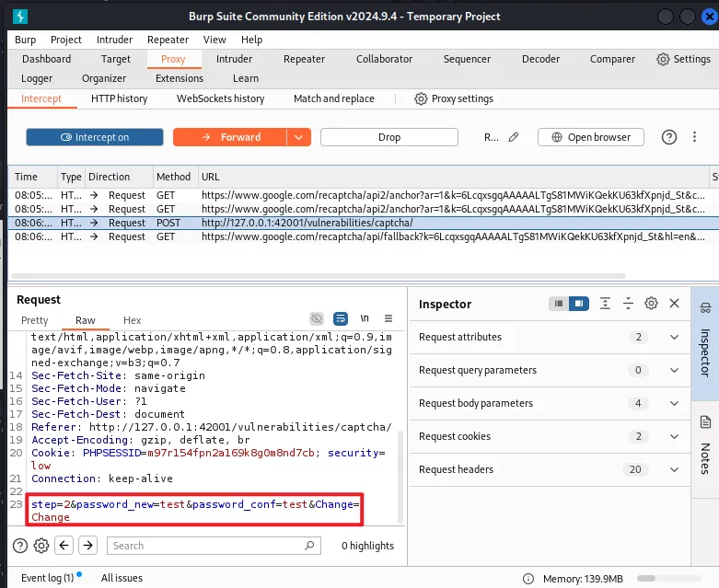Switch to the Collaborator tab
This screenshot has width=719, height=588.
click(x=384, y=59)
